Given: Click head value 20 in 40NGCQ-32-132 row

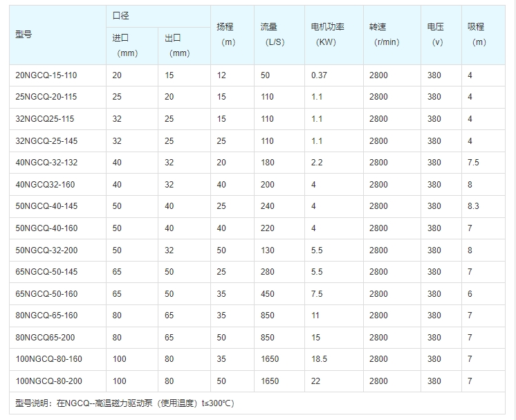Looking at the screenshot, I should [x=221, y=163].
